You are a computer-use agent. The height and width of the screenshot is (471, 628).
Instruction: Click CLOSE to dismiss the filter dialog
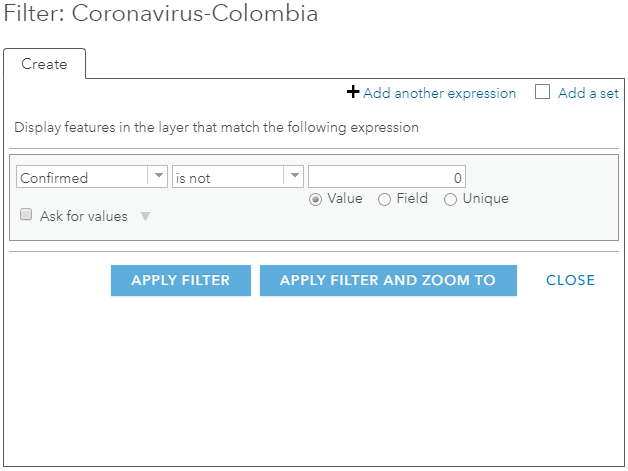point(570,280)
